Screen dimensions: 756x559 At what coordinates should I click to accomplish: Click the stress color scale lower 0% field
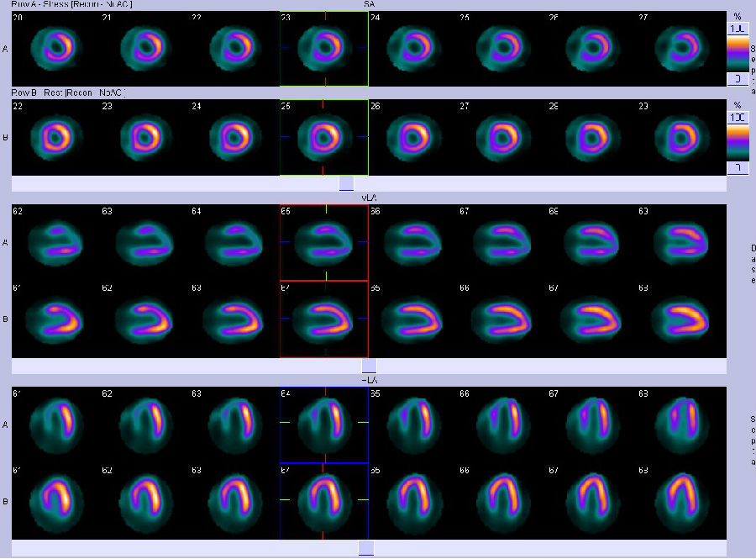tap(737, 78)
